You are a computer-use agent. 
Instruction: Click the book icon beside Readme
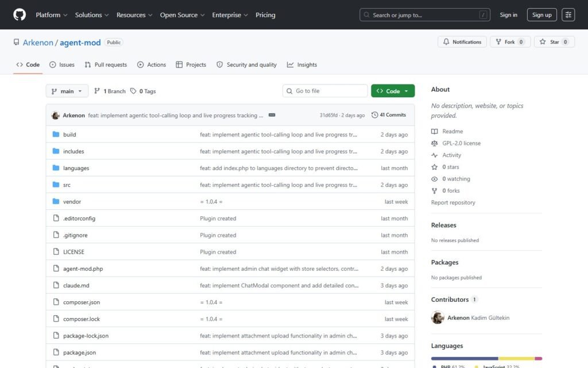click(434, 132)
